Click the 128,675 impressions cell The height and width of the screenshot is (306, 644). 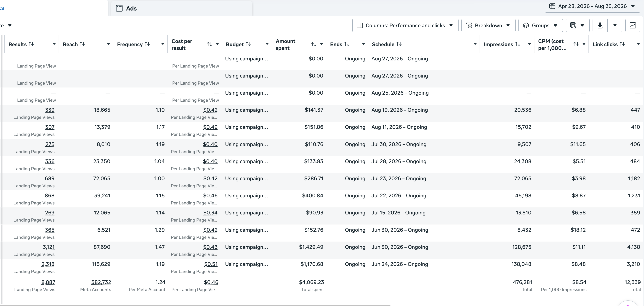pos(521,247)
